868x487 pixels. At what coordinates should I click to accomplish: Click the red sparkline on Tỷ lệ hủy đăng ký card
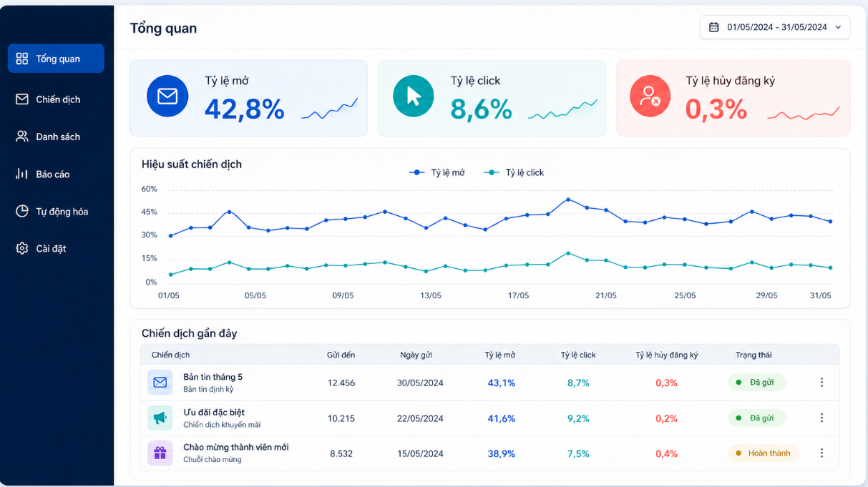pos(804,113)
